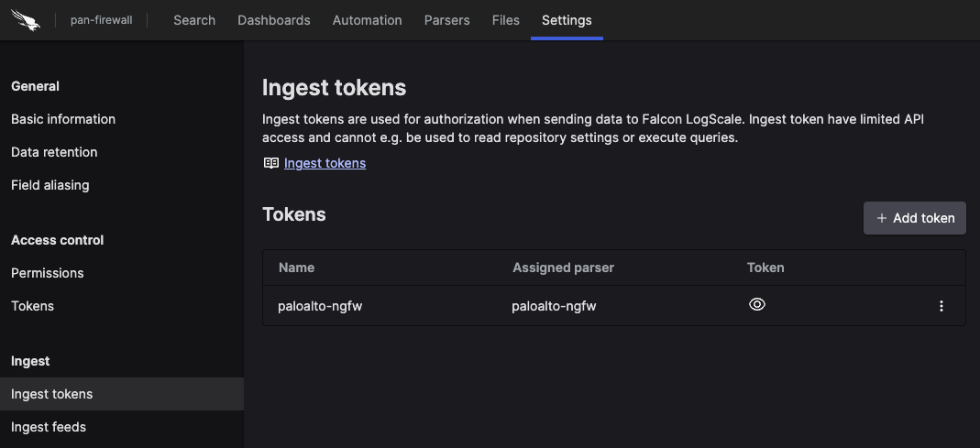980x448 pixels.
Task: Click the CrowdStrike falcon logo
Action: coord(26,20)
